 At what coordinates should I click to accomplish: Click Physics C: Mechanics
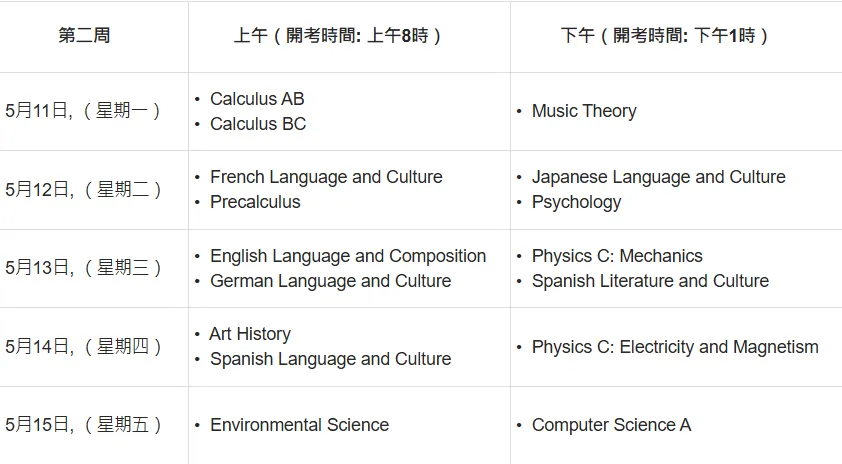point(617,256)
